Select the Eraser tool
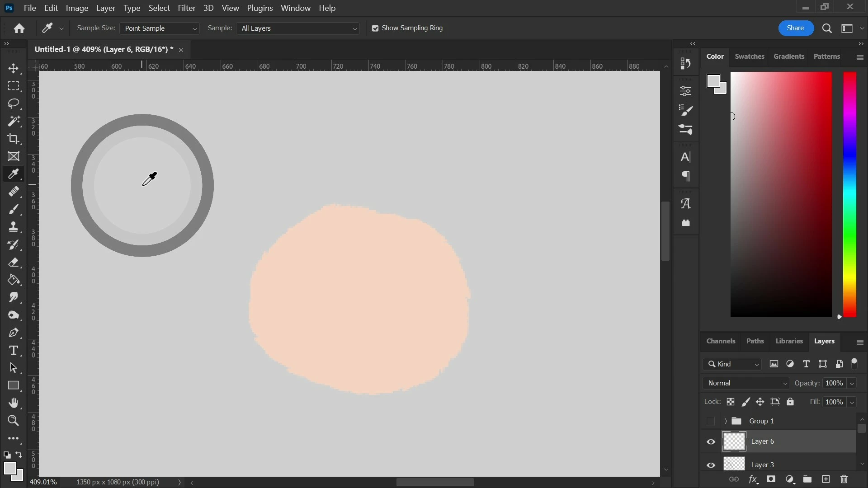Screen dimensions: 868x488 coord(14,262)
